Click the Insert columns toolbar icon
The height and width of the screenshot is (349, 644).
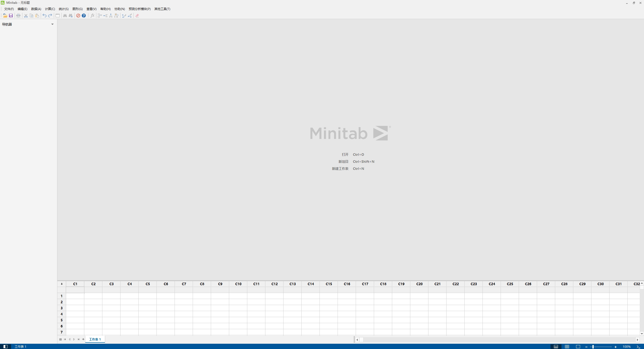pos(111,16)
